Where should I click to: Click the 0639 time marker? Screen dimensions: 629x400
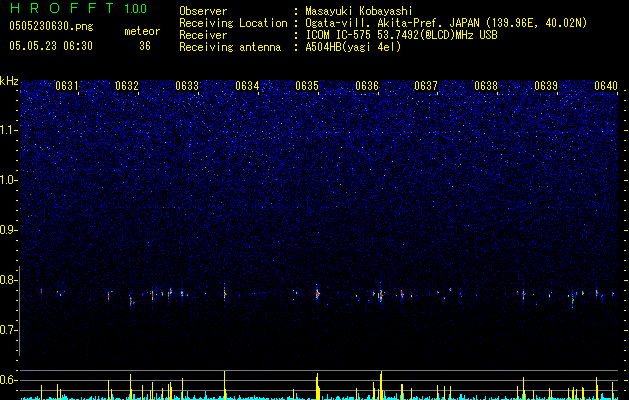[546, 86]
